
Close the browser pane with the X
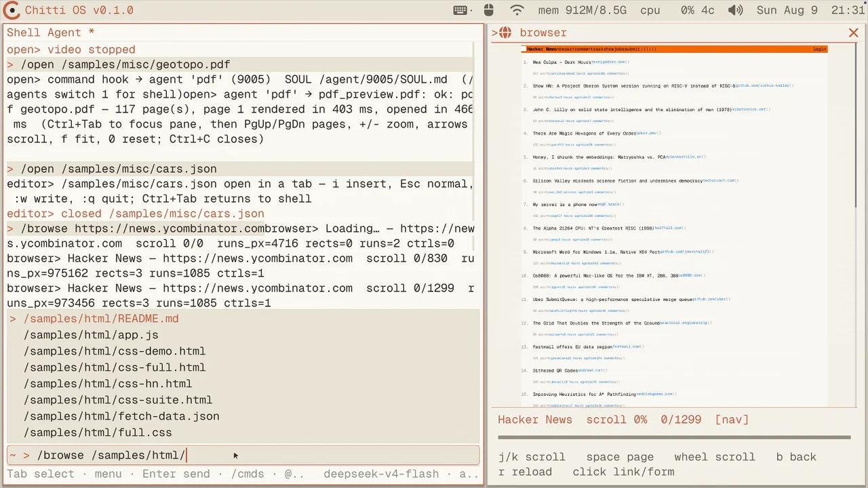pyautogui.click(x=853, y=33)
